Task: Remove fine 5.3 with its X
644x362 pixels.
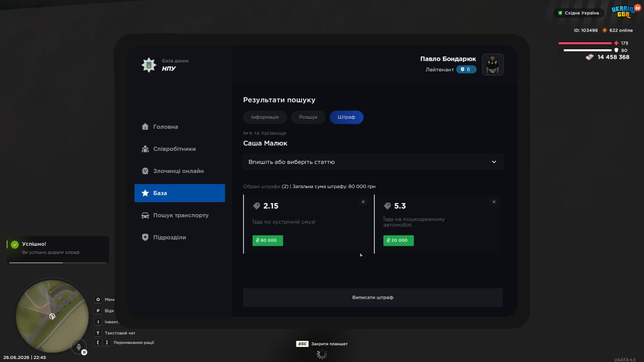Action: [494, 202]
